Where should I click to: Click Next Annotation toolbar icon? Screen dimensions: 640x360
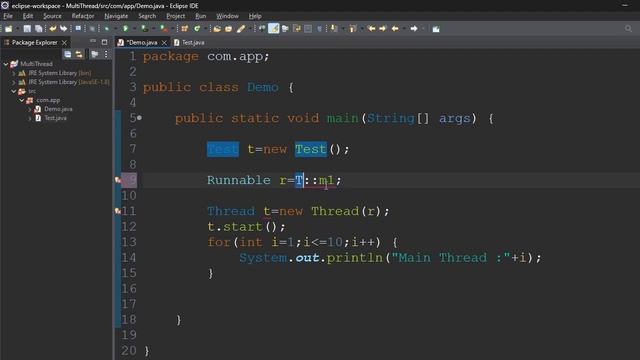click(x=334, y=29)
